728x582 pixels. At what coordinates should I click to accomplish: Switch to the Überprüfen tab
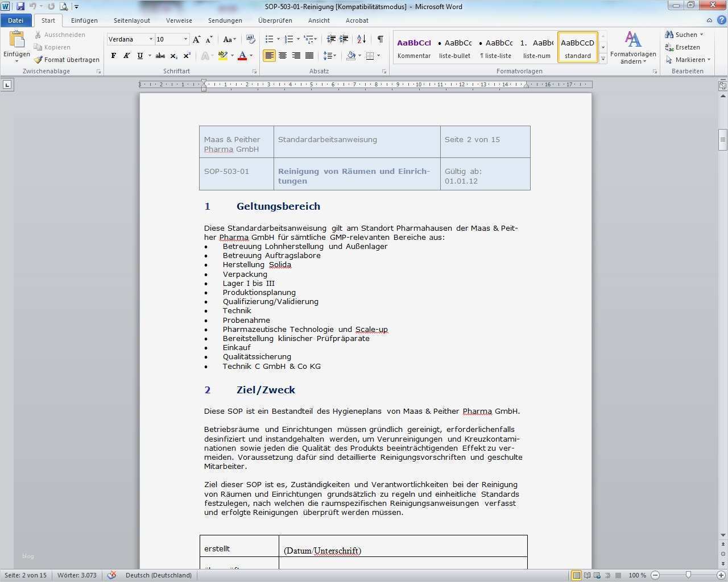pyautogui.click(x=275, y=20)
